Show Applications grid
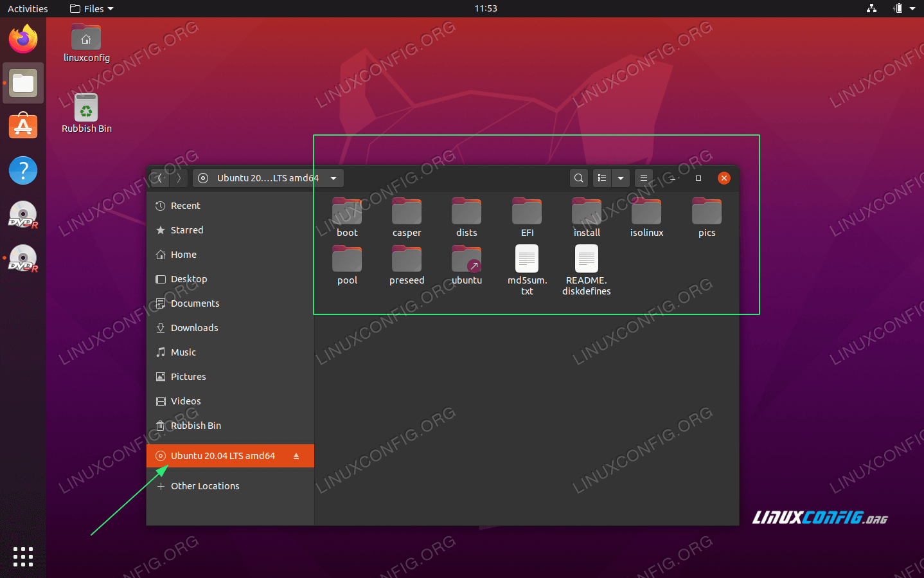Image resolution: width=924 pixels, height=578 pixels. [x=23, y=557]
